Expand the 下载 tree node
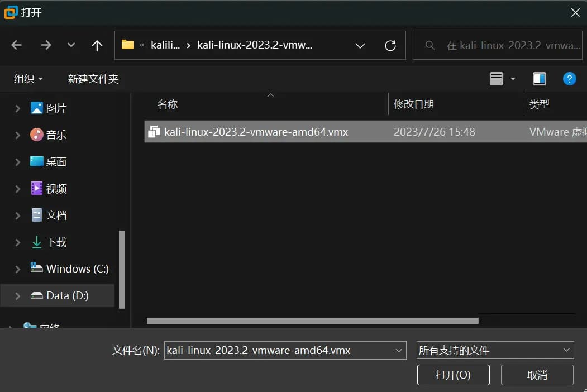This screenshot has height=392, width=587. (18, 242)
